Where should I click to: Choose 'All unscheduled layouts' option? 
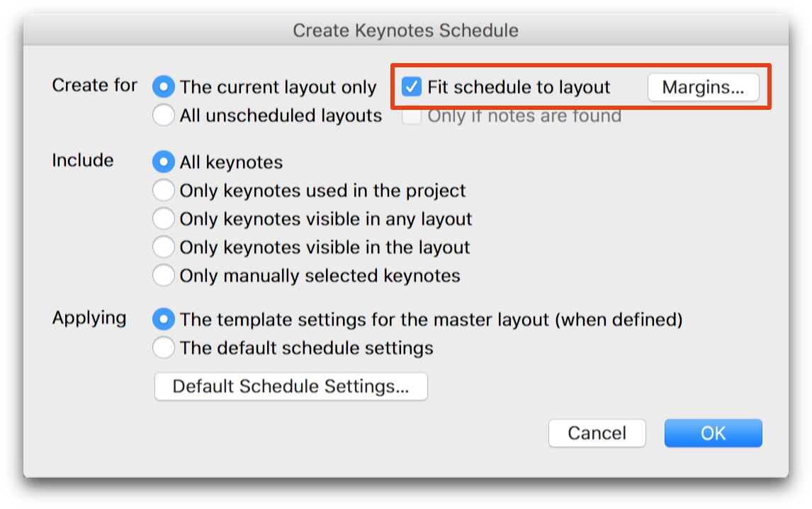(x=164, y=116)
